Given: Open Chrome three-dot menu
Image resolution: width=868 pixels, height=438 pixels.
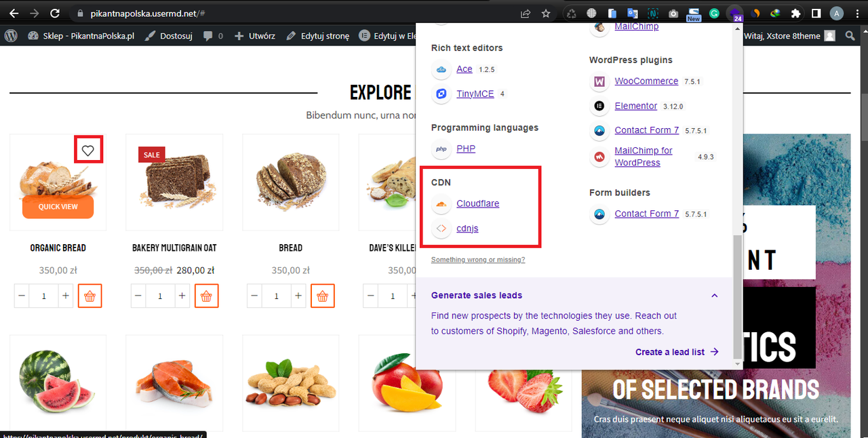Looking at the screenshot, I should click(857, 14).
